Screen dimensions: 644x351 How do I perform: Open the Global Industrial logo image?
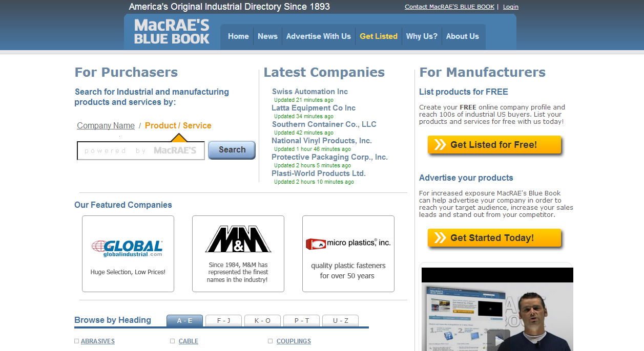(128, 248)
